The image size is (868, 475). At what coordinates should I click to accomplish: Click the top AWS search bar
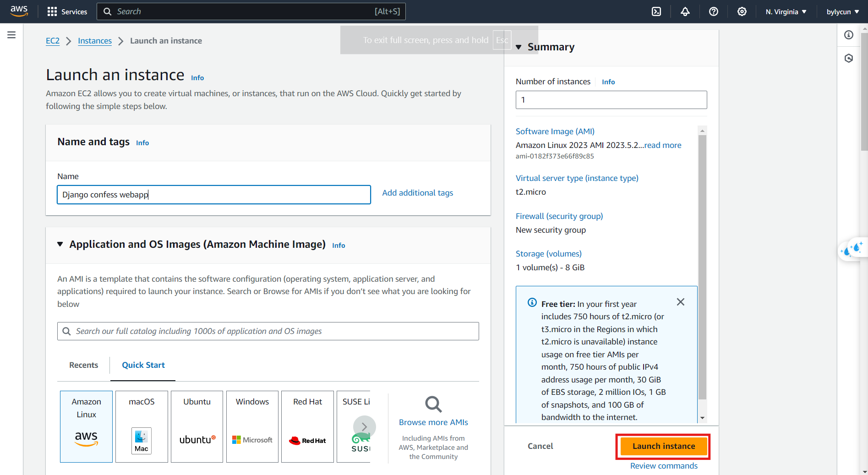click(x=251, y=11)
